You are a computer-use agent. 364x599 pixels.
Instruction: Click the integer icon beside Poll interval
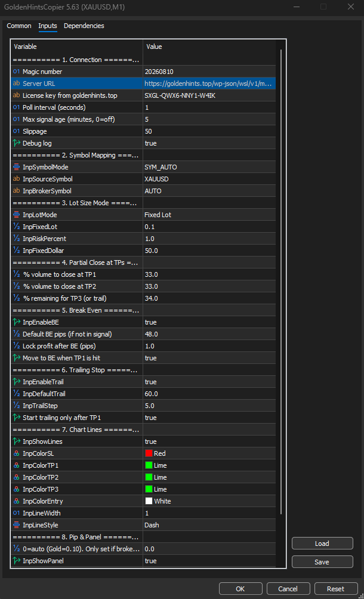point(17,107)
